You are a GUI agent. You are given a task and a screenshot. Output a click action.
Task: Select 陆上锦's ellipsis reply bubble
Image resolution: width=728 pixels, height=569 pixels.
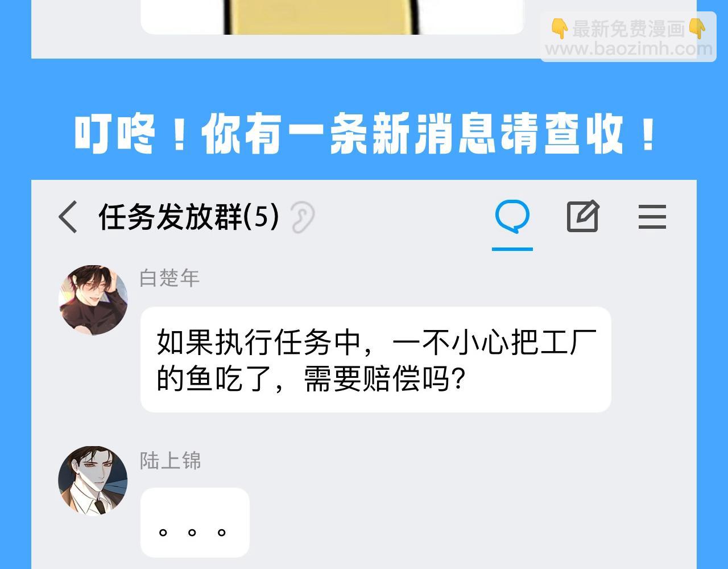(x=195, y=522)
